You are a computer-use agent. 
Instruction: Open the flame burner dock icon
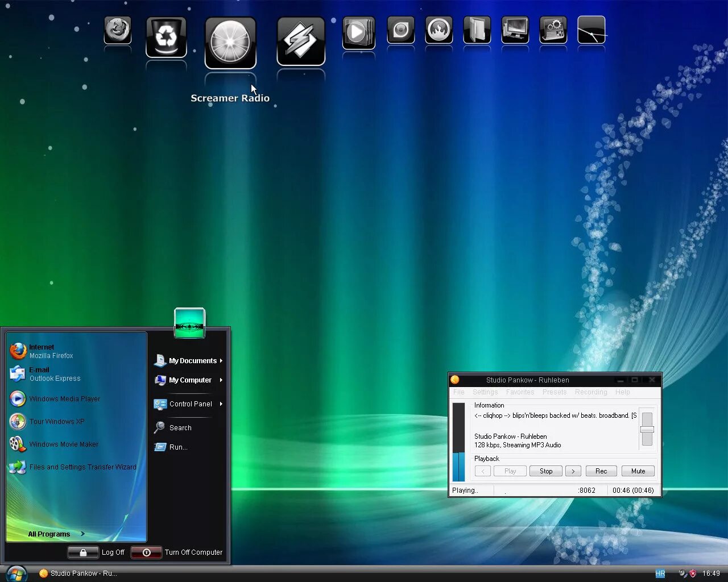tap(439, 30)
